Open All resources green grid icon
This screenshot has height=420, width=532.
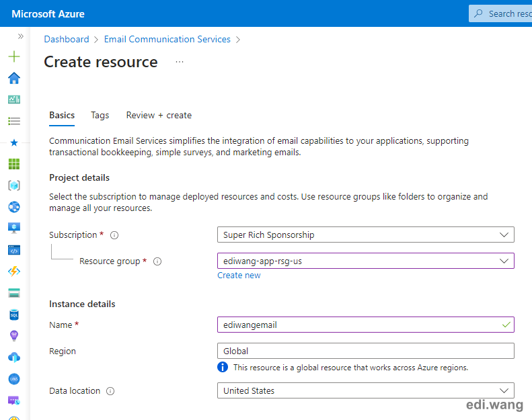[14, 164]
